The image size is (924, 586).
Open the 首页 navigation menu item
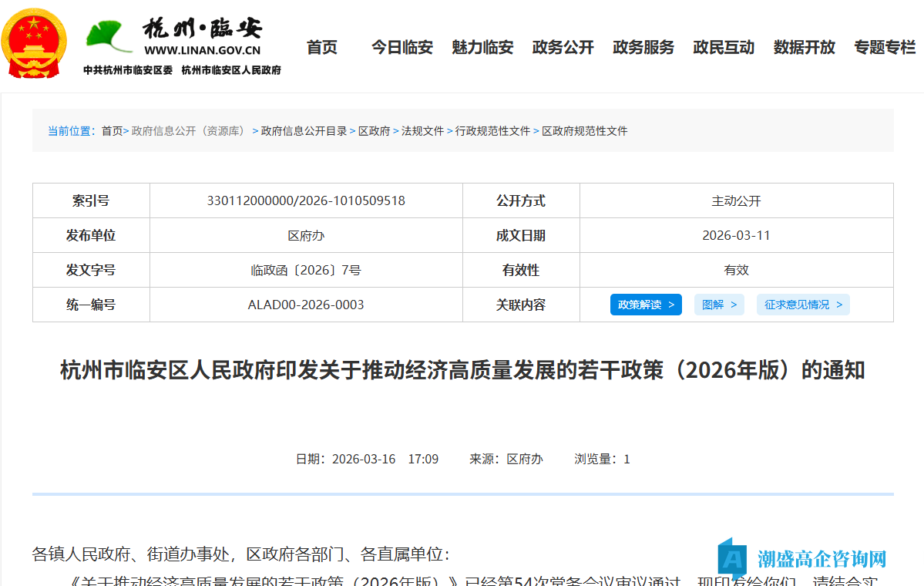[321, 47]
